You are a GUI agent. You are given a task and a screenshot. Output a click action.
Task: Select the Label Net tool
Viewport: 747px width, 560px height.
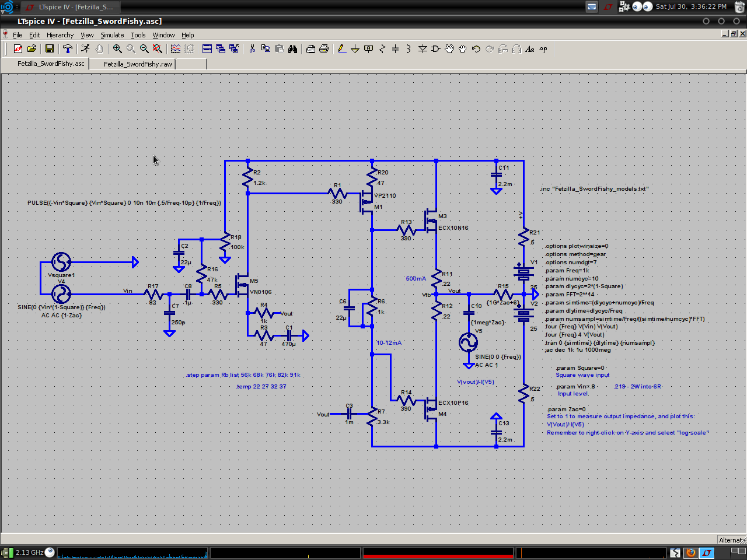tap(368, 49)
